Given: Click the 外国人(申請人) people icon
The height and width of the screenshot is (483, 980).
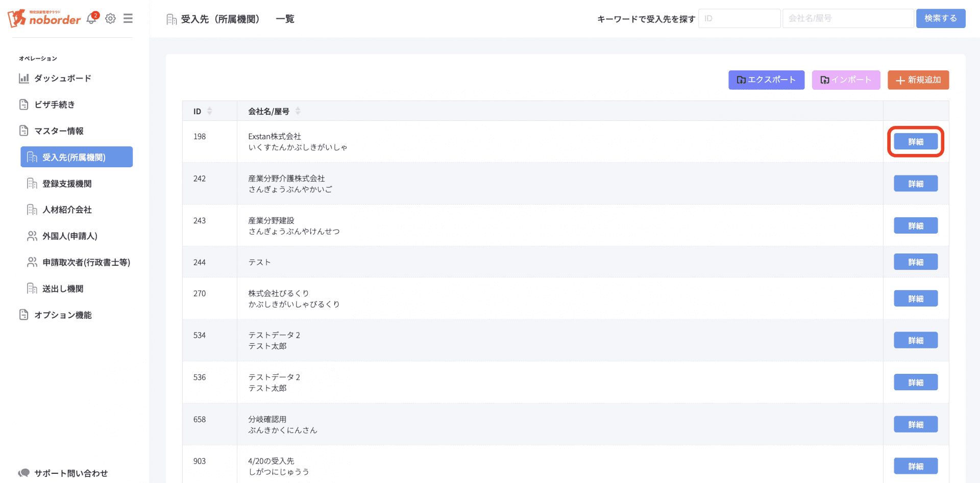Looking at the screenshot, I should [32, 236].
